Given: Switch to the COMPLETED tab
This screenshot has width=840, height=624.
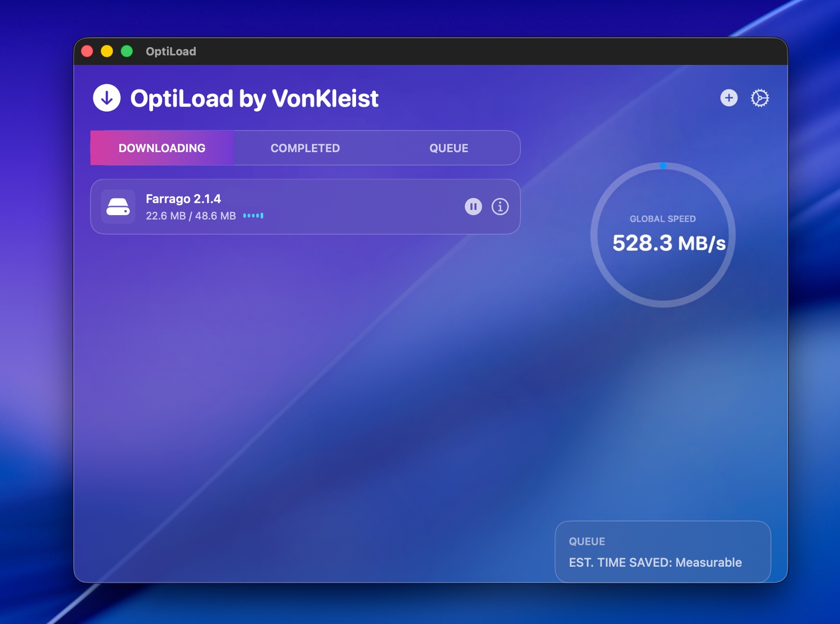Looking at the screenshot, I should coord(304,148).
